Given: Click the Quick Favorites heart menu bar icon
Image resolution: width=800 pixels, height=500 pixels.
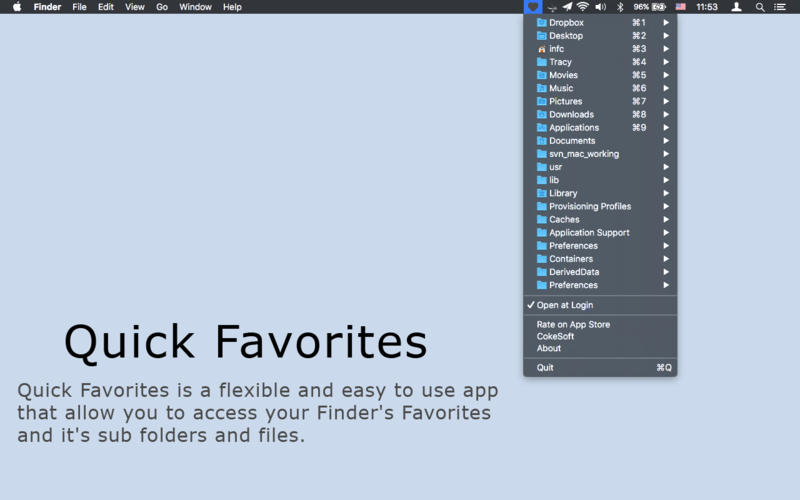Looking at the screenshot, I should [533, 7].
